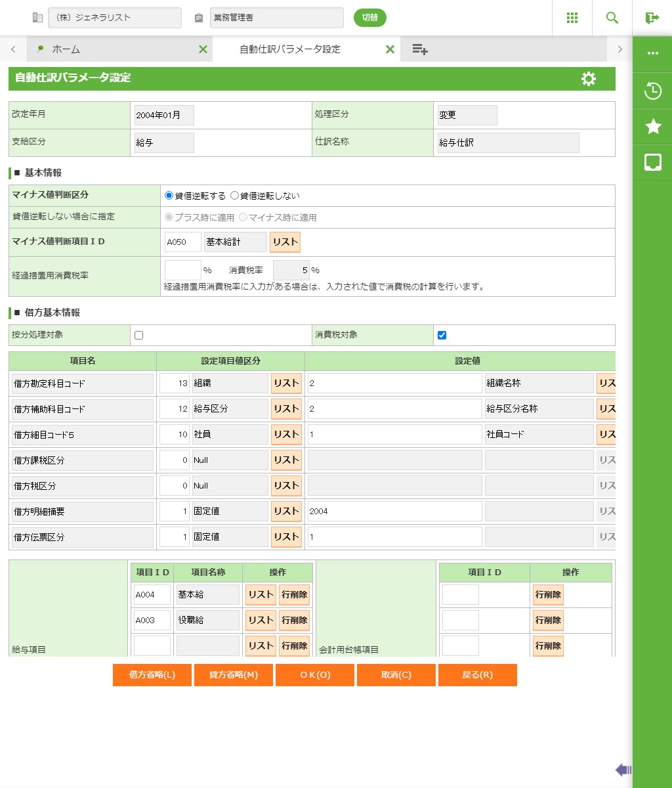This screenshot has width=672, height=788.
Task: Click the 借方省略(L) button
Action: point(152,675)
